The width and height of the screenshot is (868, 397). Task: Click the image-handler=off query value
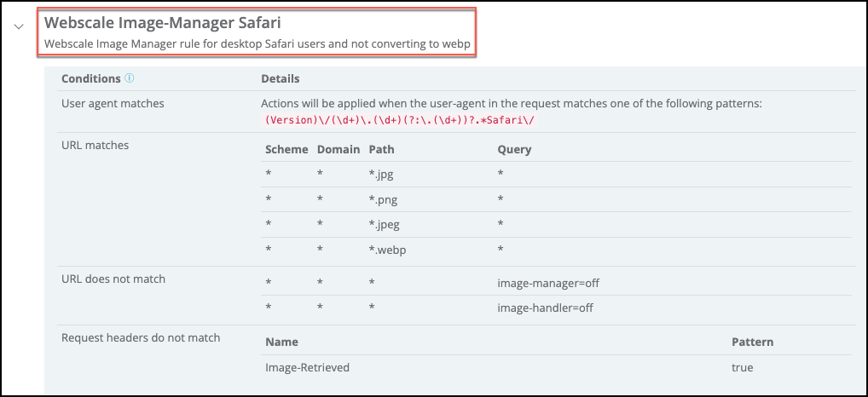[x=545, y=308]
